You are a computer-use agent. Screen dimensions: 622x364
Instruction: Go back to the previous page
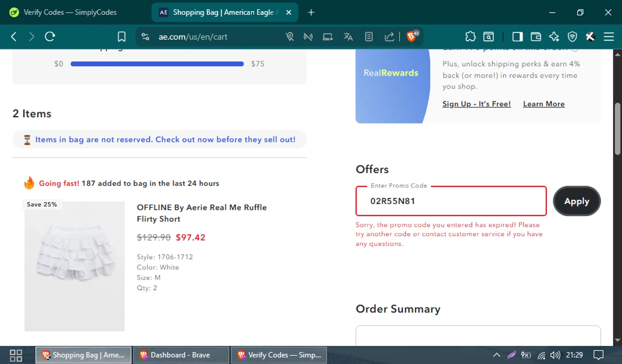point(14,37)
